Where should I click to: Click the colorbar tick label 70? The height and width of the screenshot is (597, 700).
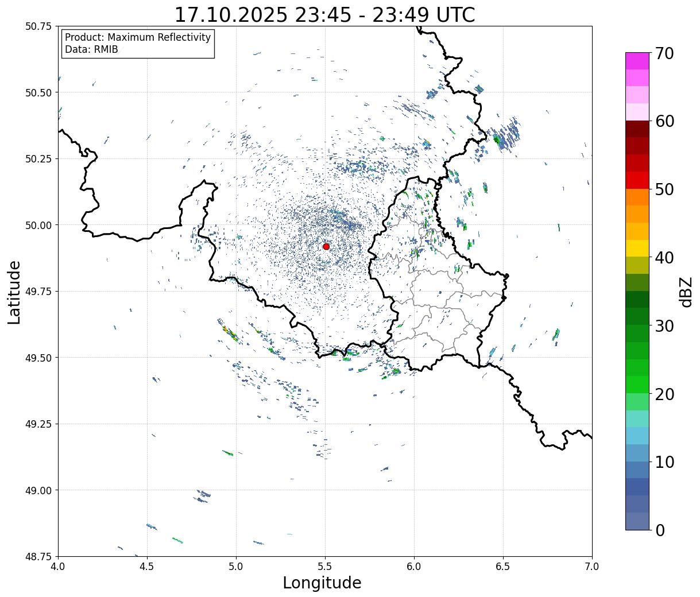click(x=664, y=53)
